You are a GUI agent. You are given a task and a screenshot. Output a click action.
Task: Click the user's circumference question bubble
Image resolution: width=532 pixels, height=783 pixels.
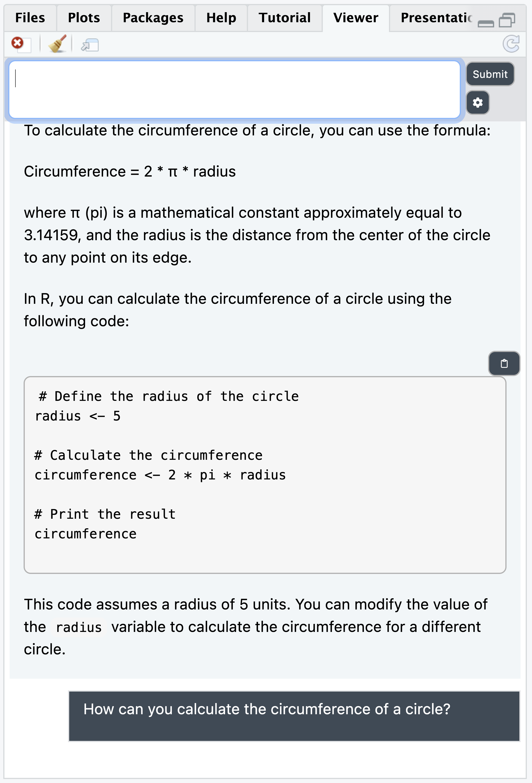click(x=294, y=716)
